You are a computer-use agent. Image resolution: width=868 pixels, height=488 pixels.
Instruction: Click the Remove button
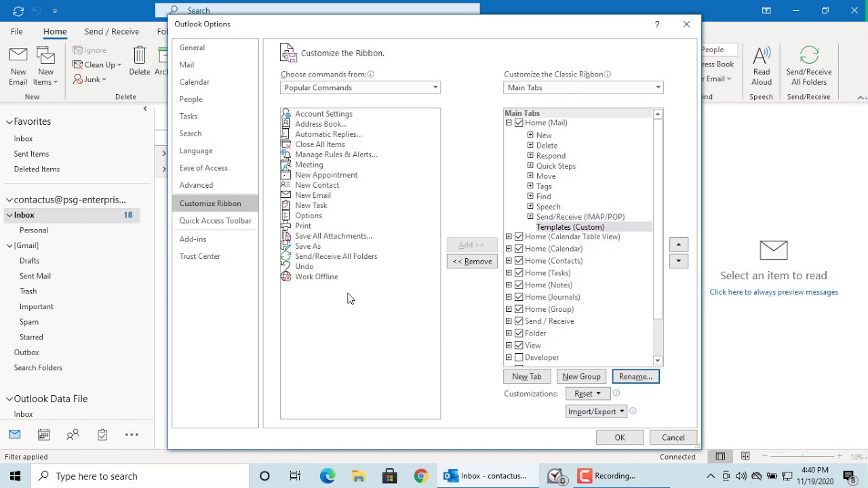pyautogui.click(x=472, y=262)
